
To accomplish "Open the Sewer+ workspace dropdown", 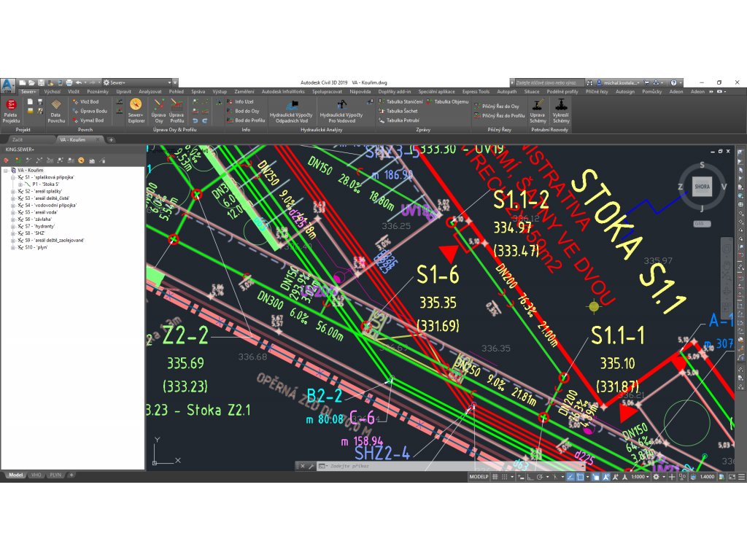I will (137, 82).
